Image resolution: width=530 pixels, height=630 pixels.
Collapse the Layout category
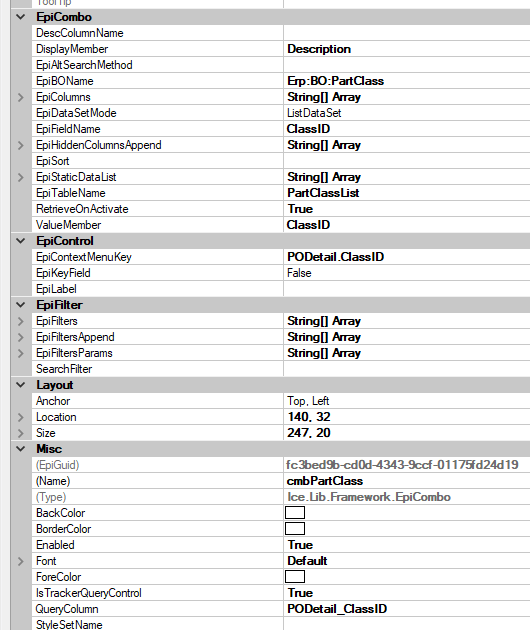click(x=20, y=385)
